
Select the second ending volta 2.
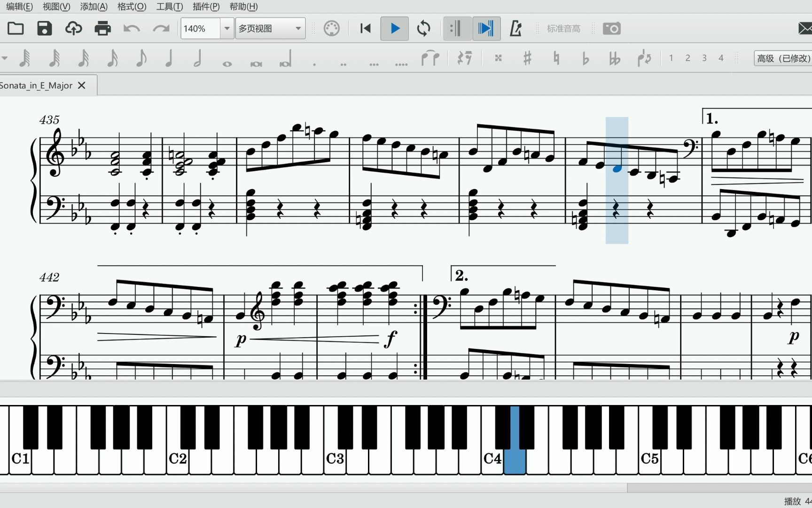[461, 275]
